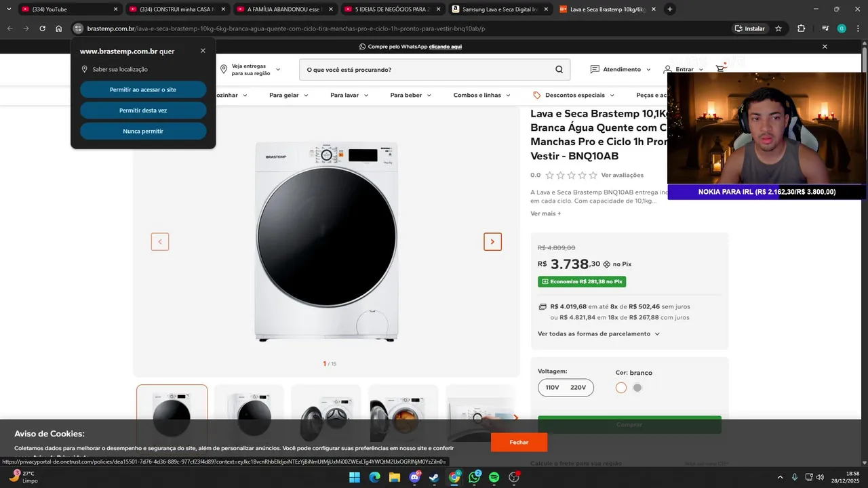Image resolution: width=868 pixels, height=488 pixels.
Task: Close WhatsApp promo banner
Action: (x=825, y=47)
